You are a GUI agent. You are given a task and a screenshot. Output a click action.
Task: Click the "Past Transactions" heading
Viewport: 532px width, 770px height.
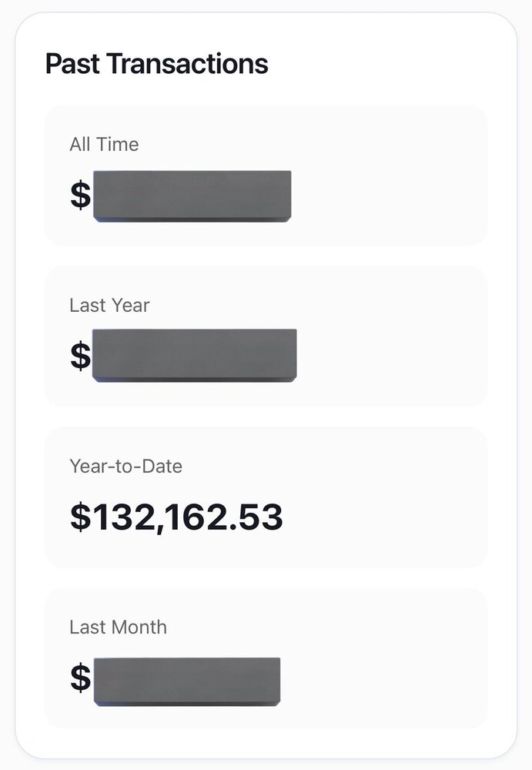click(x=156, y=64)
